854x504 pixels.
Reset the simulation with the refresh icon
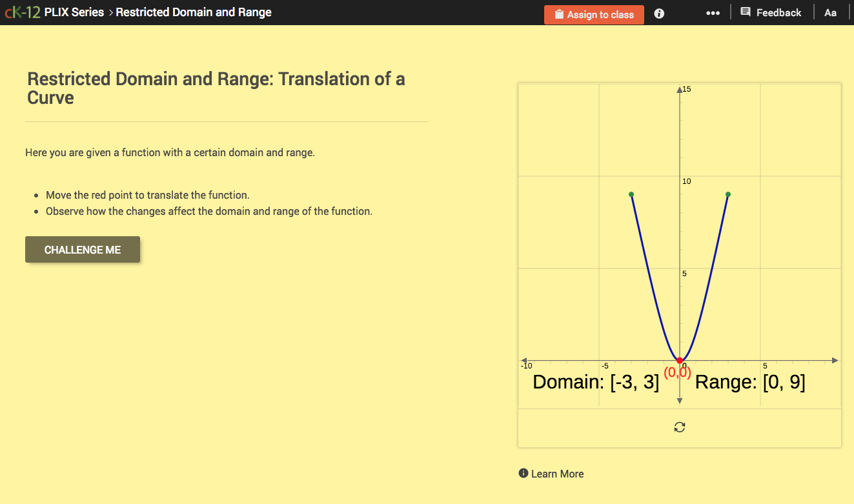[x=679, y=427]
